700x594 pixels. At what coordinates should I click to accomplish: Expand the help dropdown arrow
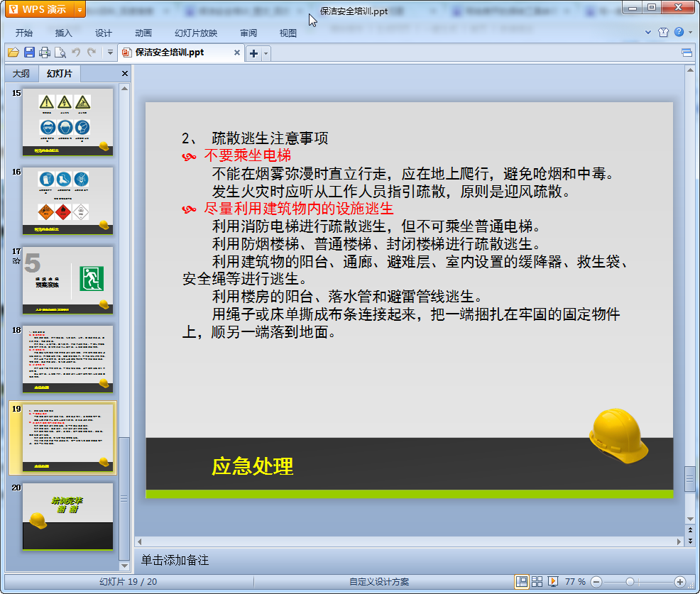tap(690, 32)
